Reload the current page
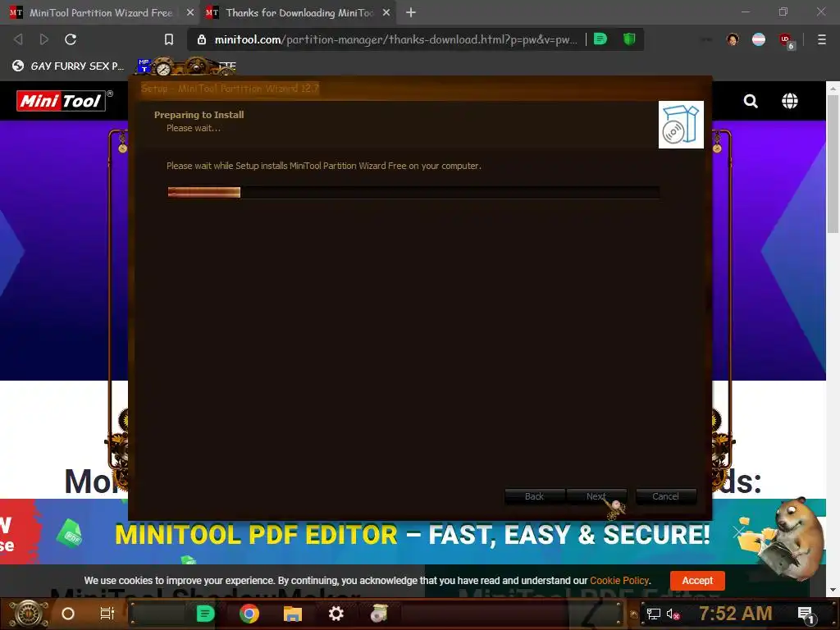840x630 pixels. tap(71, 39)
